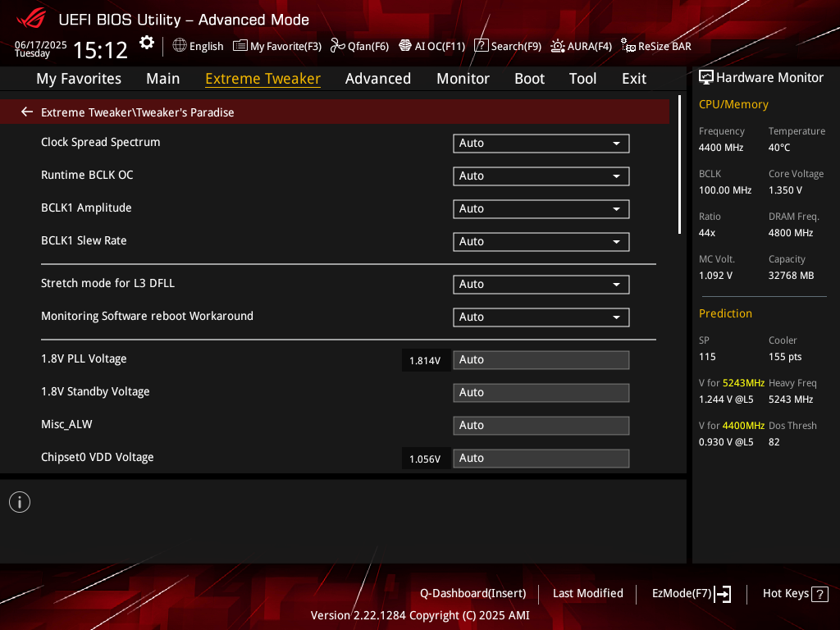Click the Hot Keys label
840x630 pixels.
[x=785, y=594]
